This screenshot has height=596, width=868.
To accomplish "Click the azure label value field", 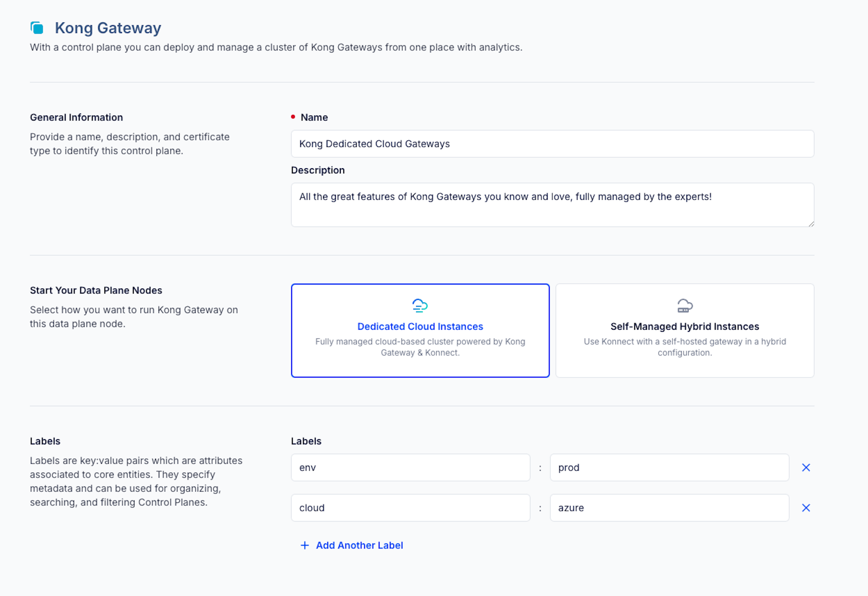I will coord(669,508).
